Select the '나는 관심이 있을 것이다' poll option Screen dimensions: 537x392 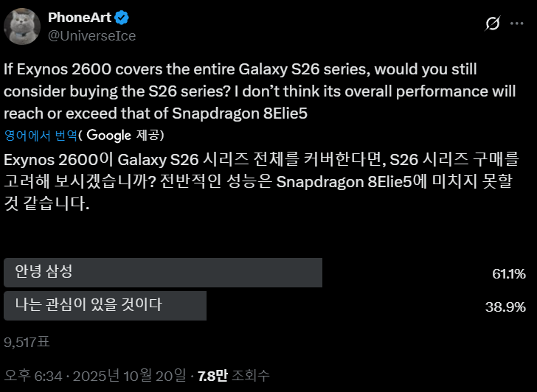105,305
